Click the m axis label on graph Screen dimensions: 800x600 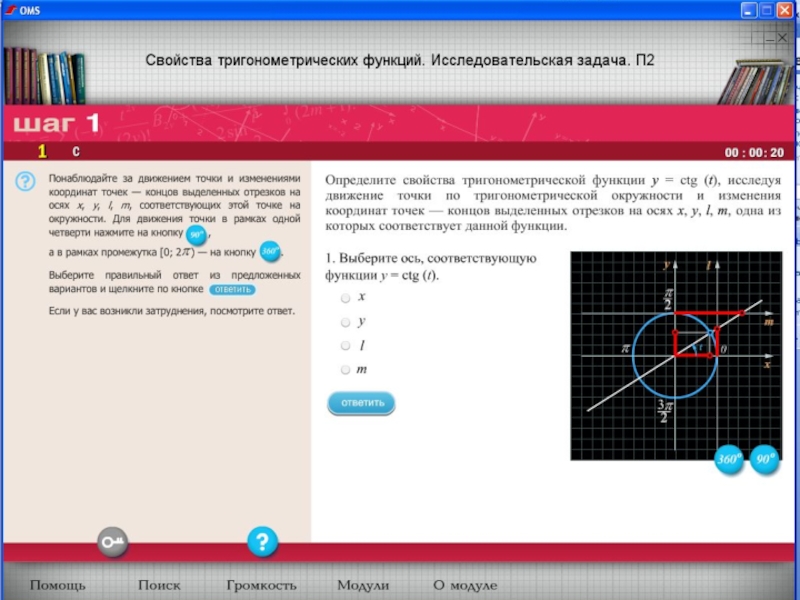click(x=769, y=322)
